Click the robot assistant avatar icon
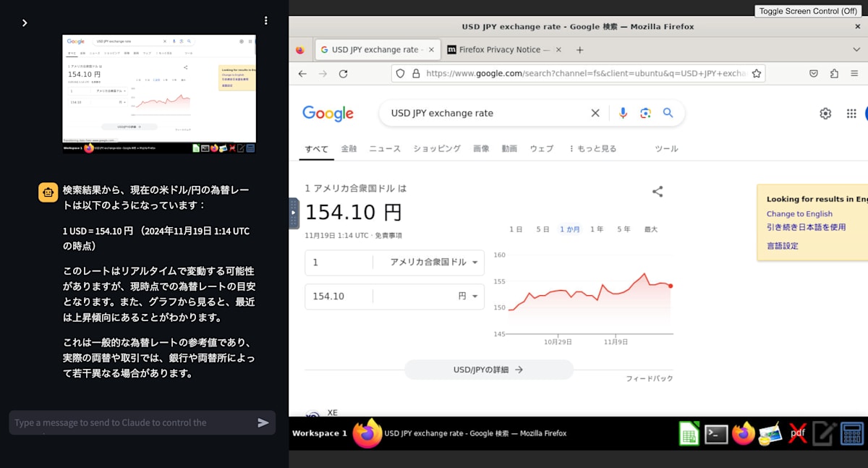This screenshot has width=868, height=468. point(48,192)
